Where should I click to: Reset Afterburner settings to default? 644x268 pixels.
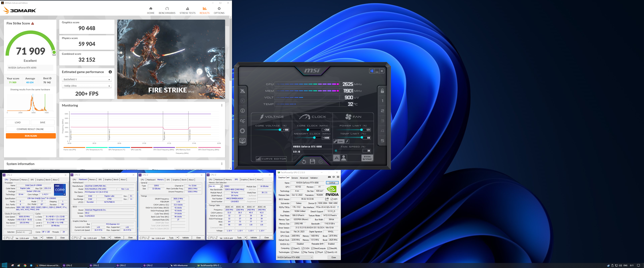pyautogui.click(x=304, y=162)
